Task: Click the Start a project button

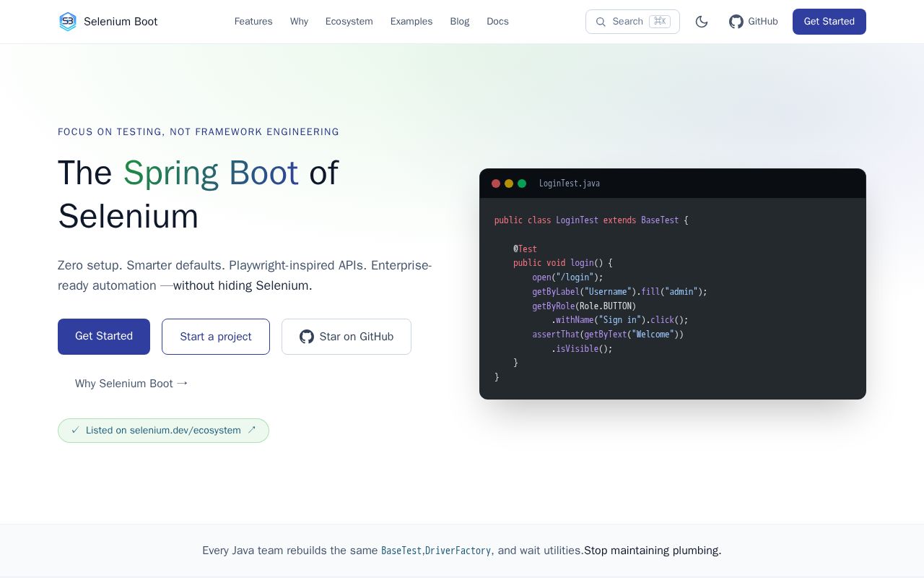Action: tap(216, 337)
